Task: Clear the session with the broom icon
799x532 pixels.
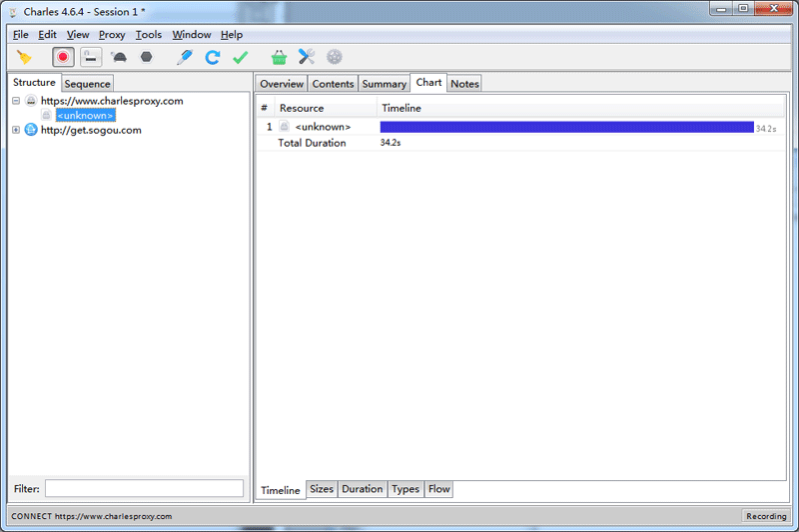Action: [24, 57]
